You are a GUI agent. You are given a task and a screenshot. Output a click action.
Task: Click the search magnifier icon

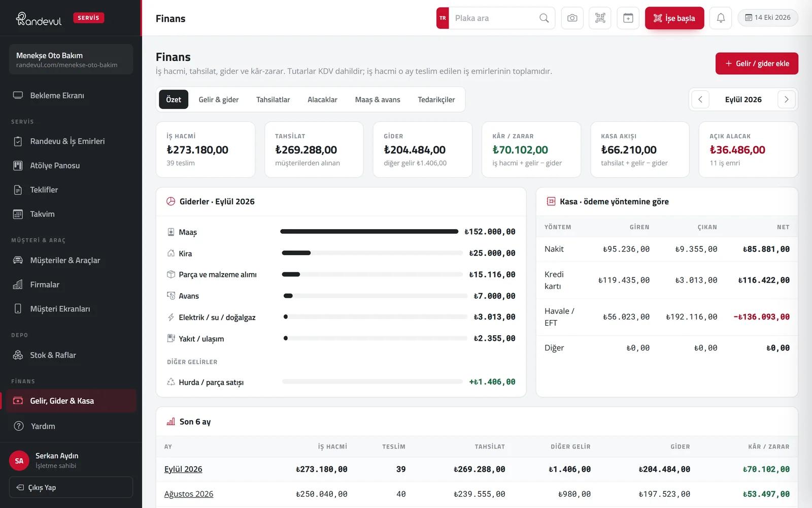tap(544, 18)
